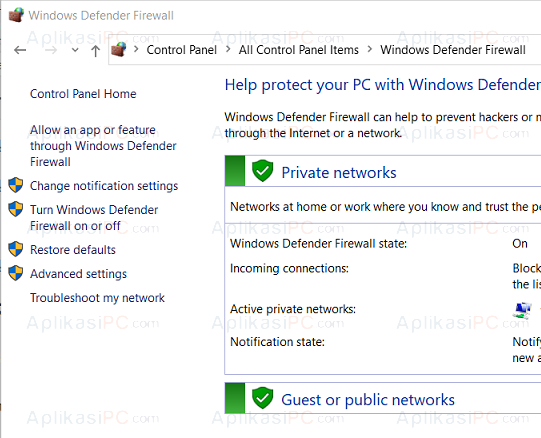
Task: Click the Notification state label
Action: [x=277, y=342]
